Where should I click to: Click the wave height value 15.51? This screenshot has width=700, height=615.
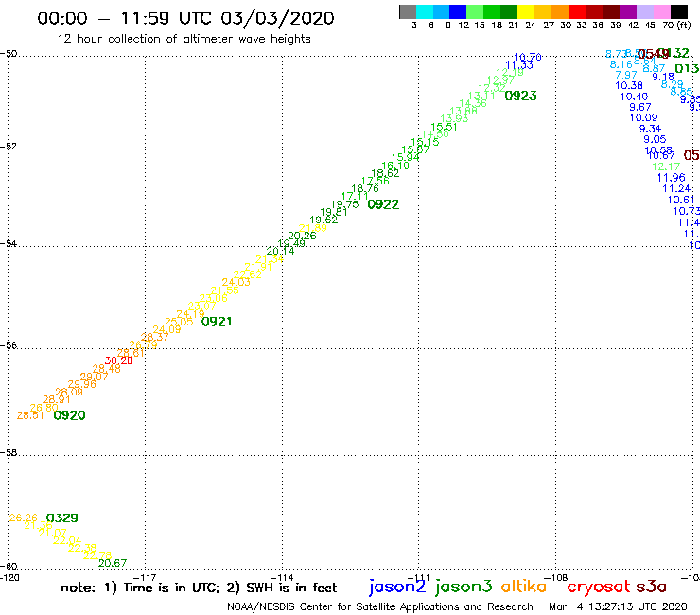(x=444, y=127)
